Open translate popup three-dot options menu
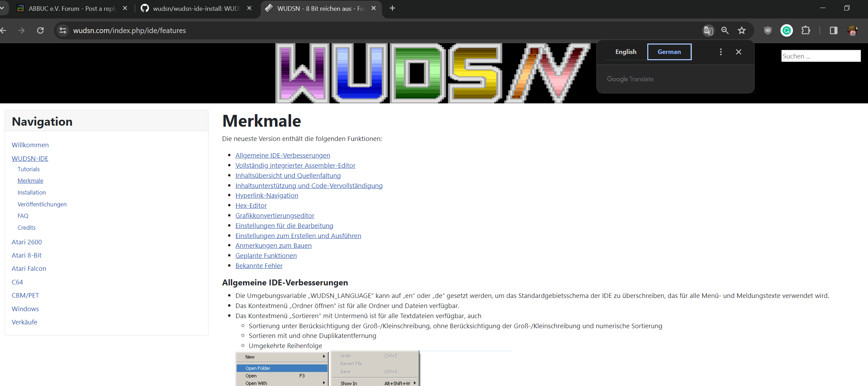Viewport: 868px width, 386px height. point(721,52)
